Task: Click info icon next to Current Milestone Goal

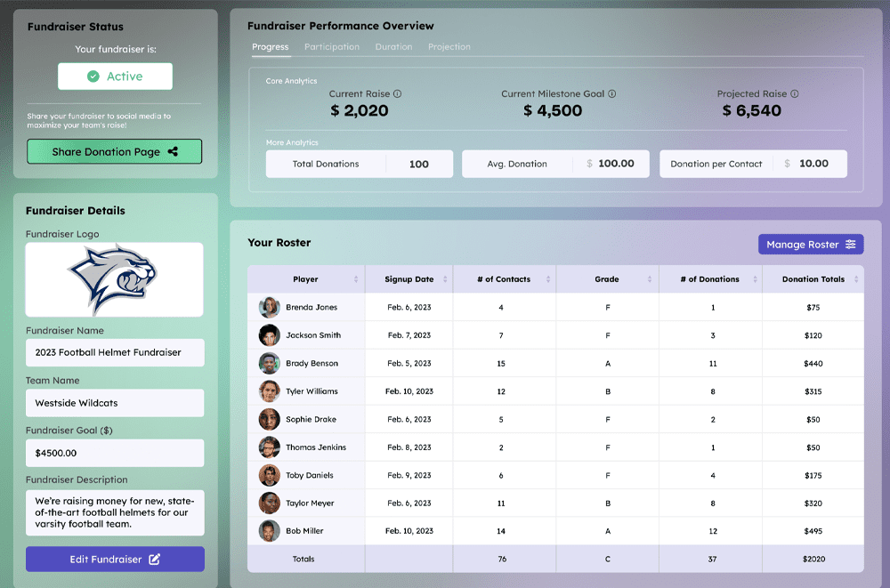Action: coord(612,94)
